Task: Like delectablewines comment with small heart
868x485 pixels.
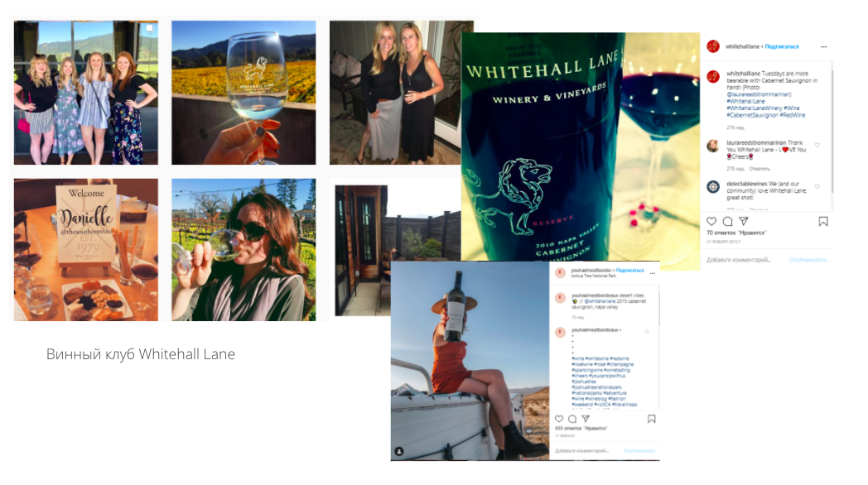Action: click(x=817, y=186)
